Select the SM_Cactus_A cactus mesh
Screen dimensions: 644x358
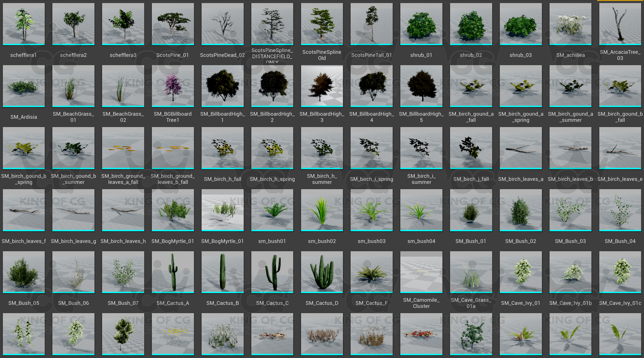tap(173, 272)
